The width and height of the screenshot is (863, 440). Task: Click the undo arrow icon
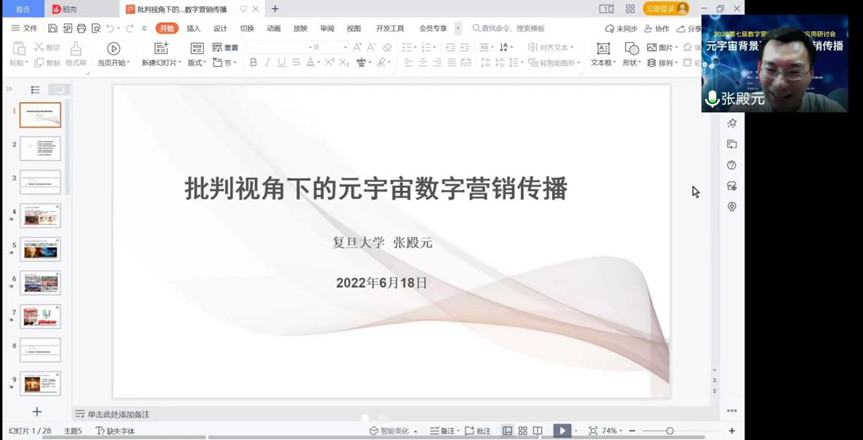[x=110, y=29]
